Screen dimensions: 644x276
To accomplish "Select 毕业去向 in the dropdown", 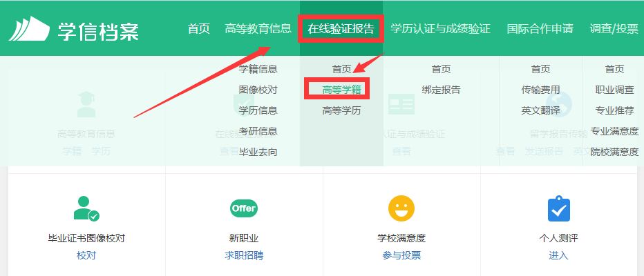I will pyautogui.click(x=258, y=152).
